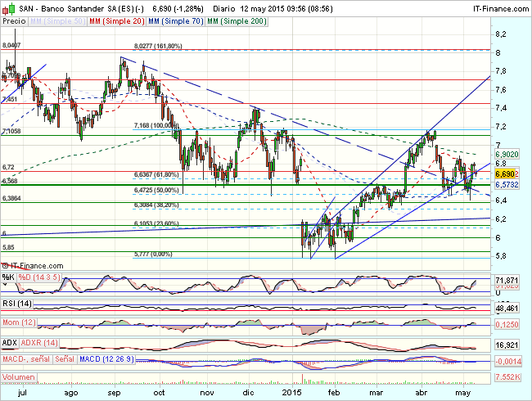Click the Diario timeframe text in title
The height and width of the screenshot is (401, 532).
pyautogui.click(x=224, y=9)
